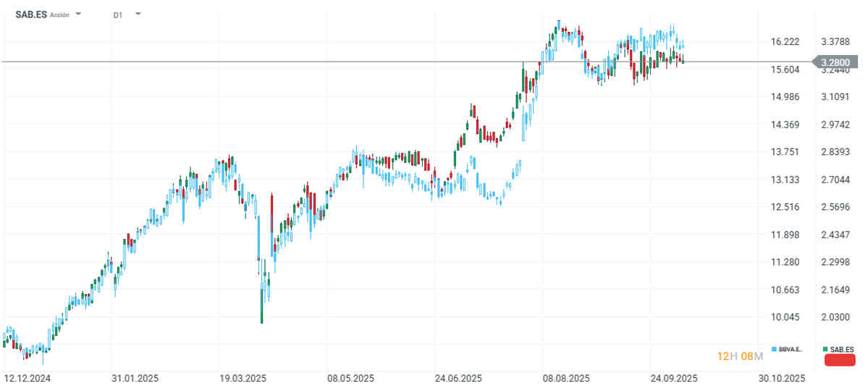Open the SAB.ES symbol dropdown arrow
The height and width of the screenshot is (391, 868).
[78, 14]
